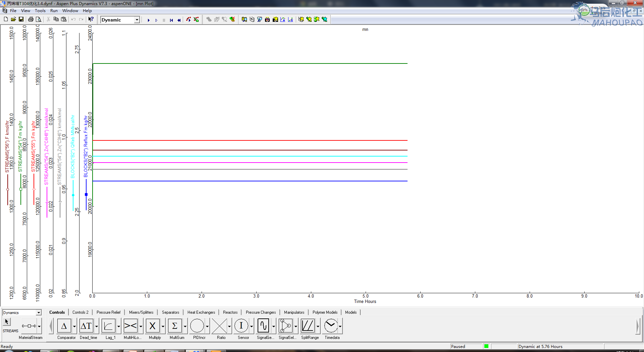Save the simulation with the floppy icon
The height and width of the screenshot is (352, 644).
[21, 19]
